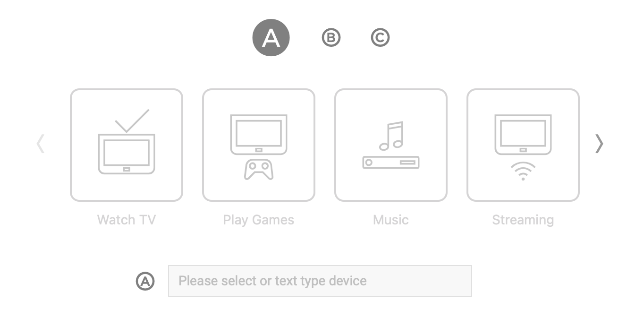The width and height of the screenshot is (644, 326).
Task: Show previous activities with the left chevron
Action: 41,144
